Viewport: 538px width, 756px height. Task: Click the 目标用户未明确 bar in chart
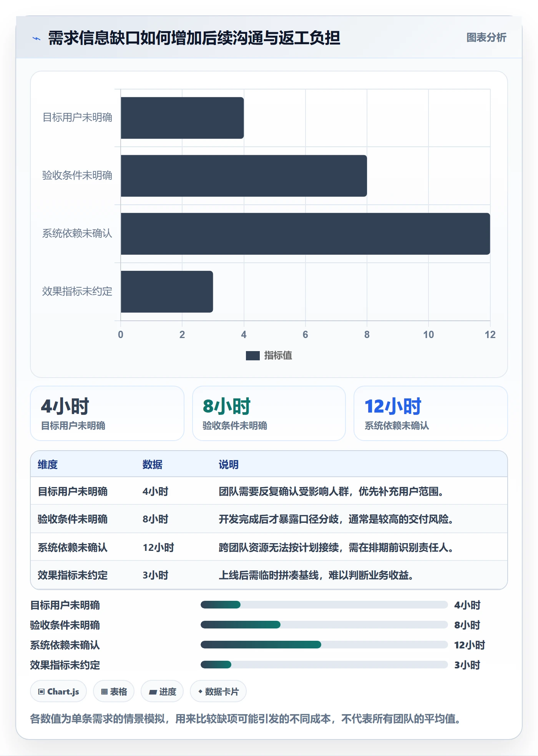tap(182, 118)
